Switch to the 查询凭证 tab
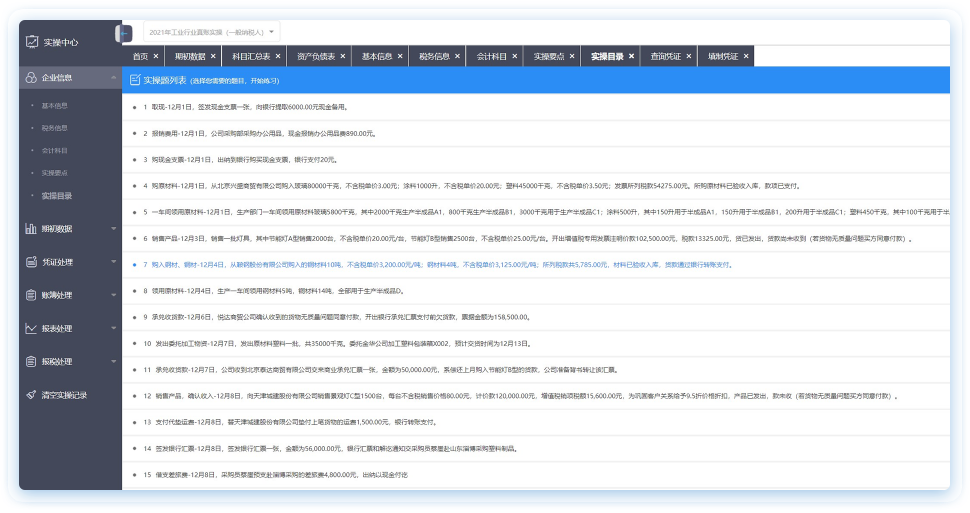Viewport: 970px width, 513px height. [x=666, y=56]
